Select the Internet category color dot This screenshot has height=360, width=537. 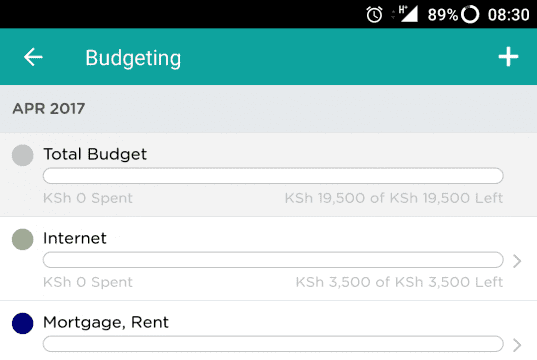(23, 239)
